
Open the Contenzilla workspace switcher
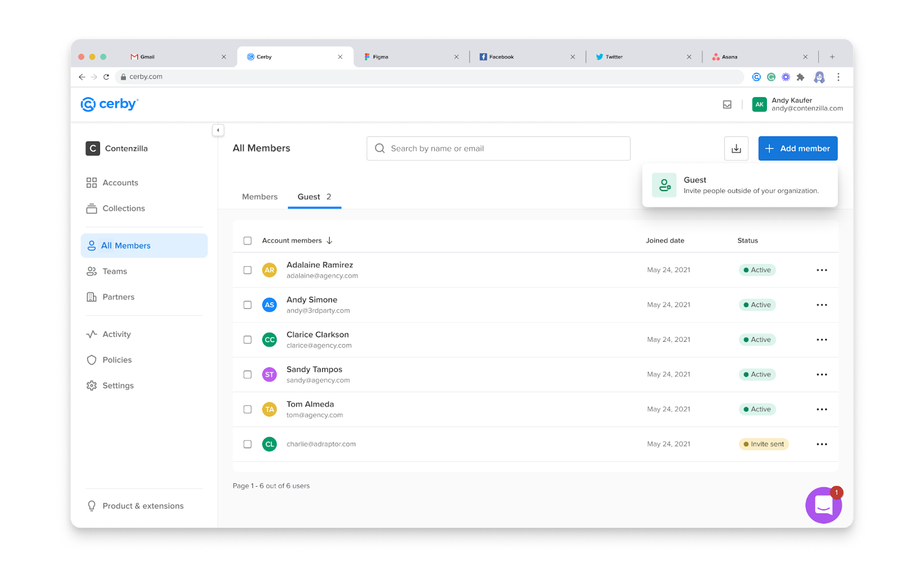(x=117, y=148)
